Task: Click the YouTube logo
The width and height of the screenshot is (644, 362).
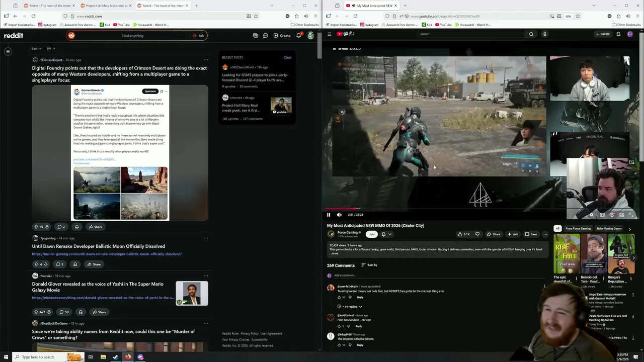Action: click(x=347, y=34)
